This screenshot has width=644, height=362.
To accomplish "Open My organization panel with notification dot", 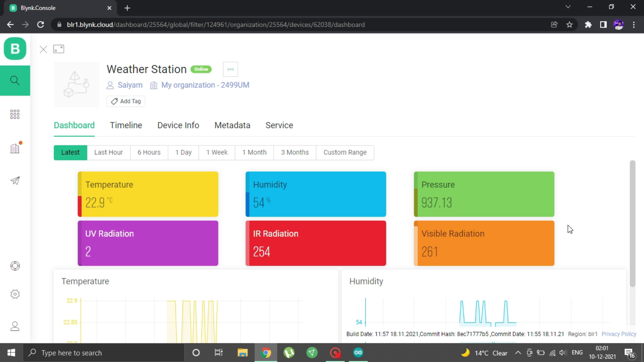I will (15, 148).
